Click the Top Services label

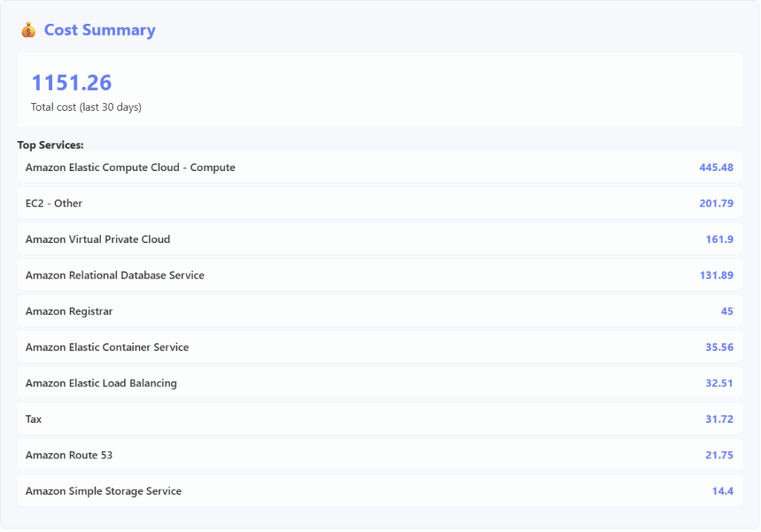[51, 145]
